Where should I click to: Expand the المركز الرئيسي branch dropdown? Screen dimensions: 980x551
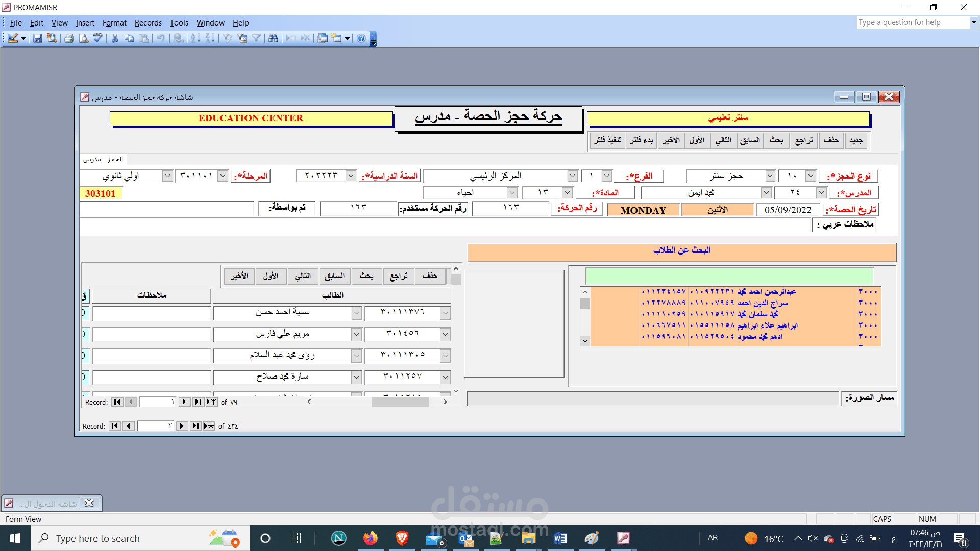point(573,176)
